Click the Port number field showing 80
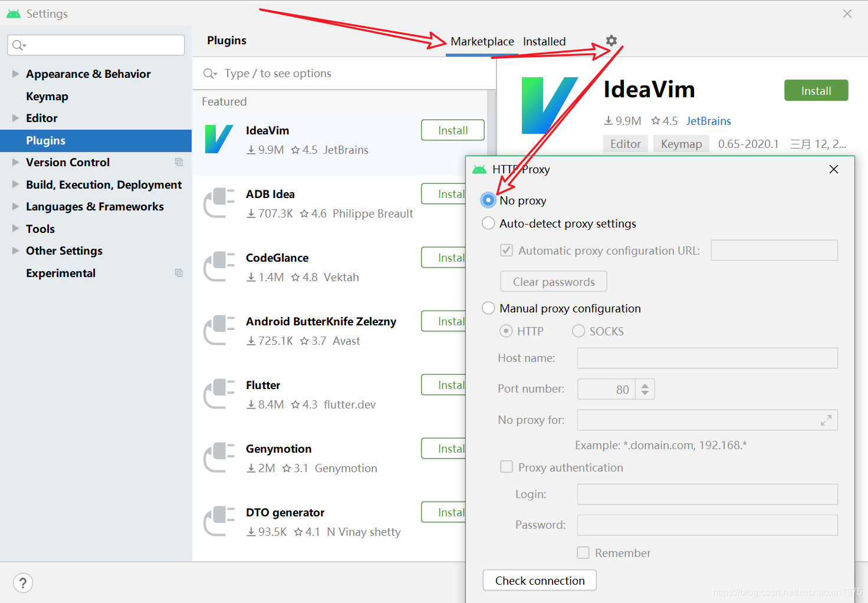 [606, 389]
